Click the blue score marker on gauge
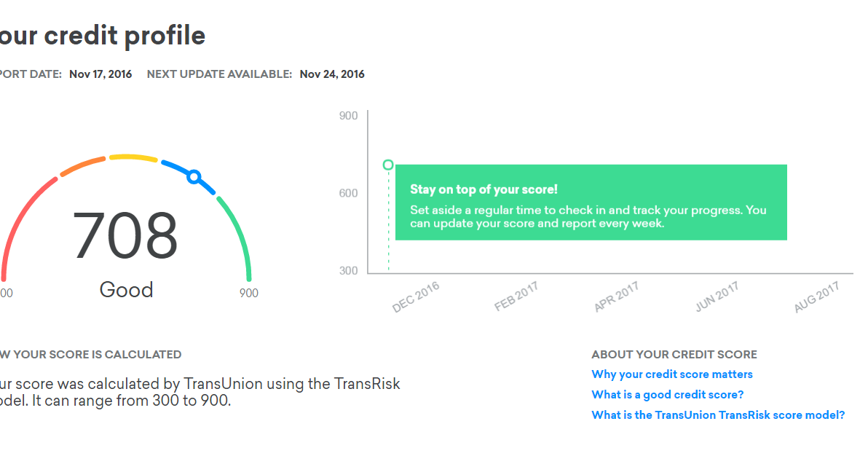The image size is (868, 456). [x=194, y=176]
